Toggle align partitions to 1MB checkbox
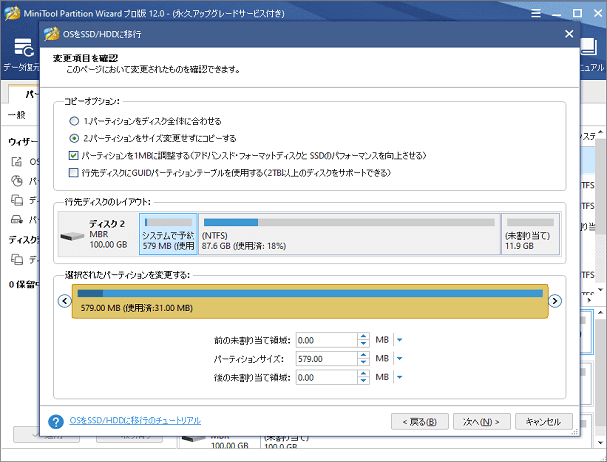 (x=73, y=155)
